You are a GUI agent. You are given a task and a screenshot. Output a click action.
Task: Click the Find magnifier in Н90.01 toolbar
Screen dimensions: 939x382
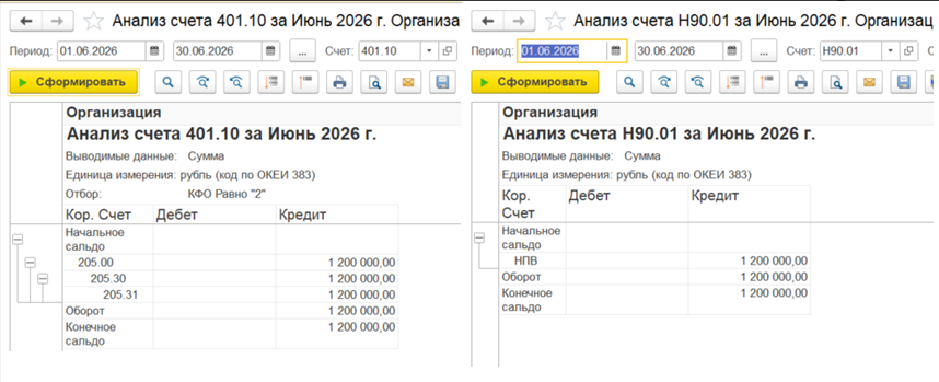click(629, 83)
